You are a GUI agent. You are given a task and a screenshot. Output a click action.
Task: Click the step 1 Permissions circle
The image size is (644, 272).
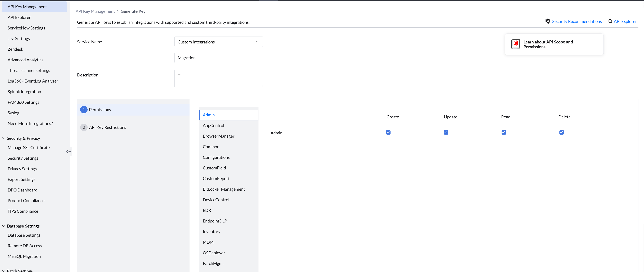coord(84,109)
